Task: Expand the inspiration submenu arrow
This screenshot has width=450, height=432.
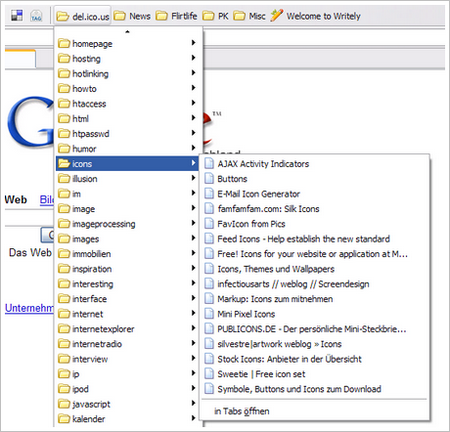Action: coord(193,268)
